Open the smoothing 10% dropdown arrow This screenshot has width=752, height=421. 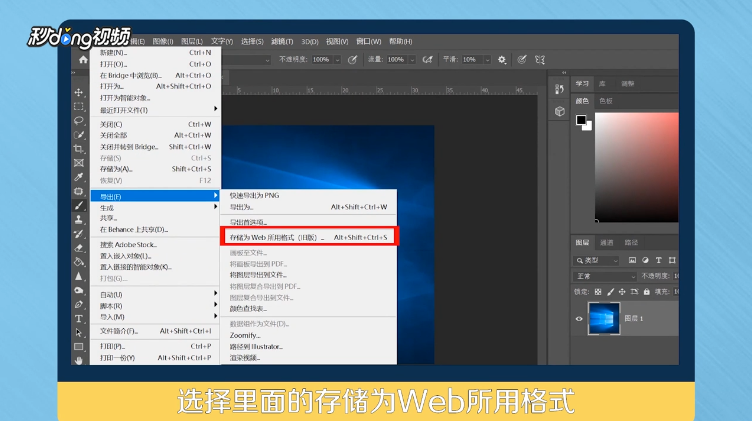coord(487,60)
